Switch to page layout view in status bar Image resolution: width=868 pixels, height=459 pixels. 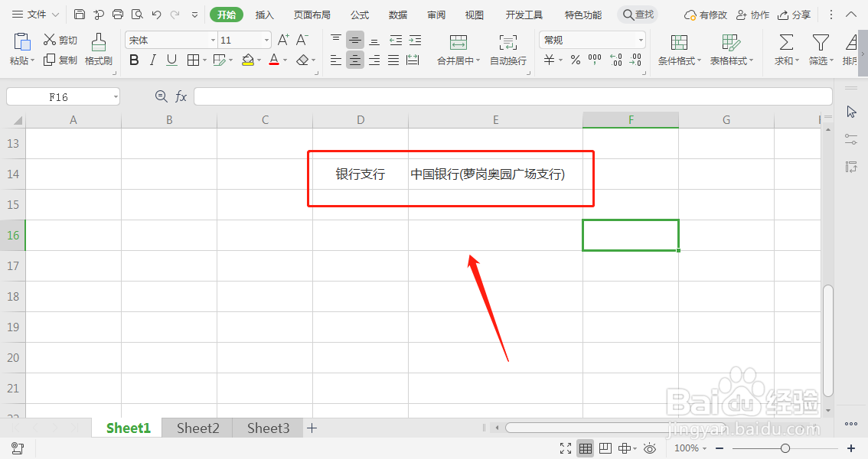[x=605, y=448]
